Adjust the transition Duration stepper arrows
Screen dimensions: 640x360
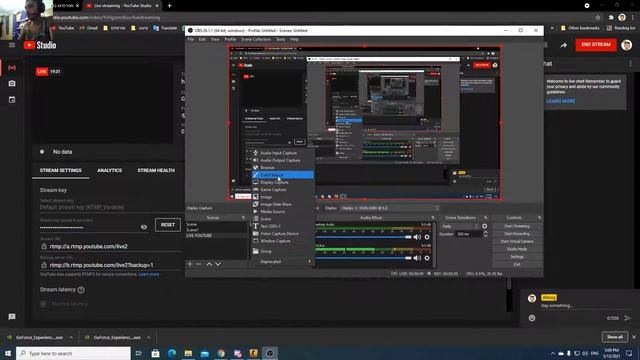[485, 234]
